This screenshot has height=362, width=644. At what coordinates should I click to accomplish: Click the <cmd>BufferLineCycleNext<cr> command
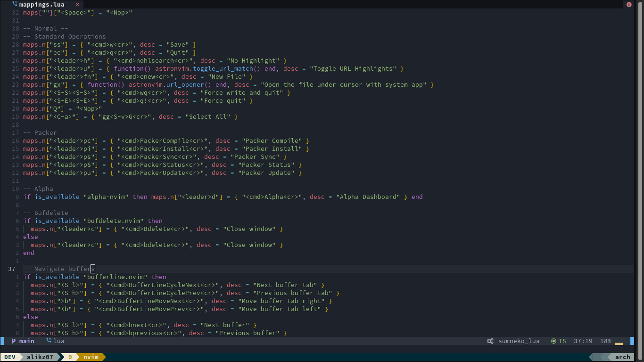point(163,285)
